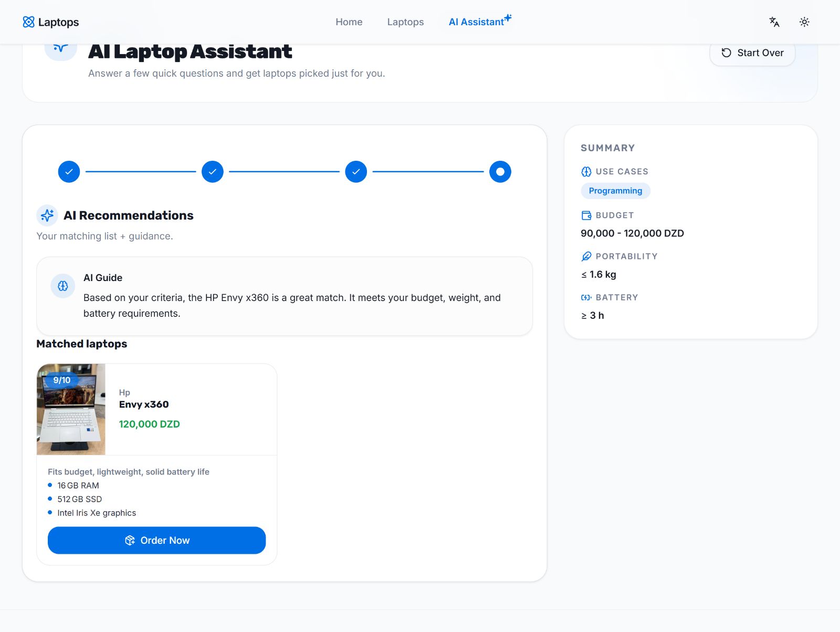840x632 pixels.
Task: Select the 'Fits budget, lightweight, solid battery life' note
Action: coord(129,472)
